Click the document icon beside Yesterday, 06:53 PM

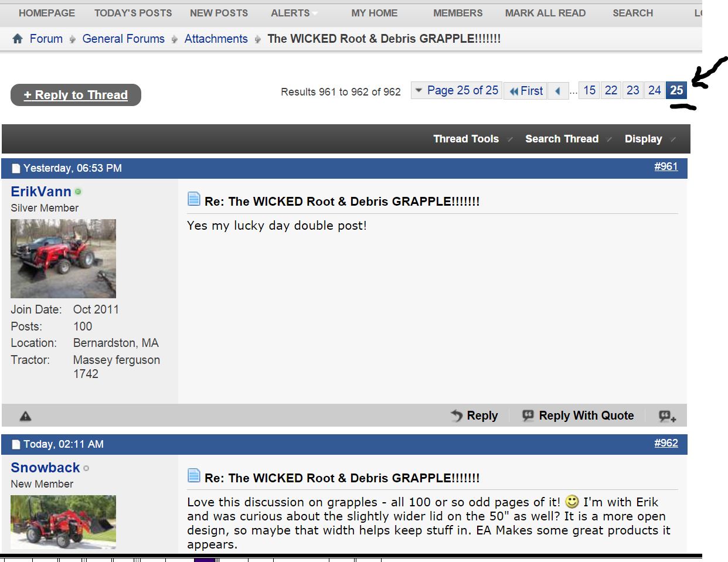[x=16, y=169]
